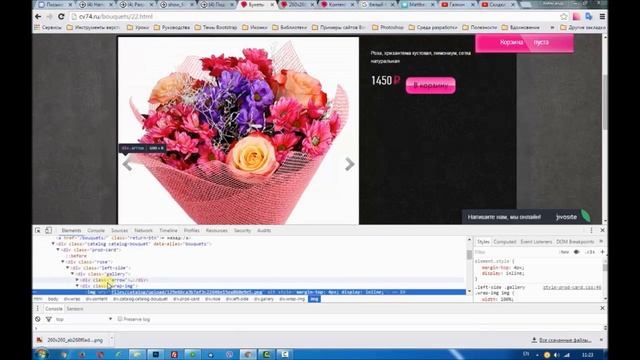
Task: Toggle the DevTools device mode icon
Action: (x=48, y=231)
